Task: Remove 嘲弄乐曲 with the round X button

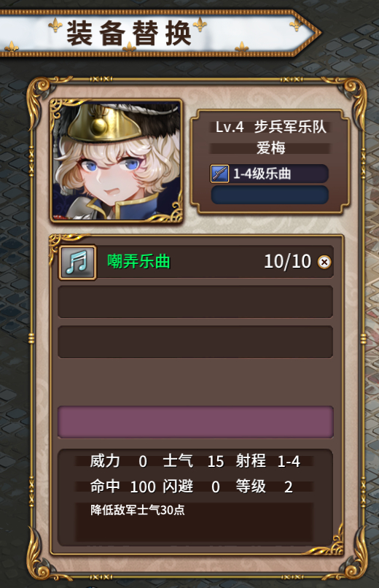Action: point(324,262)
